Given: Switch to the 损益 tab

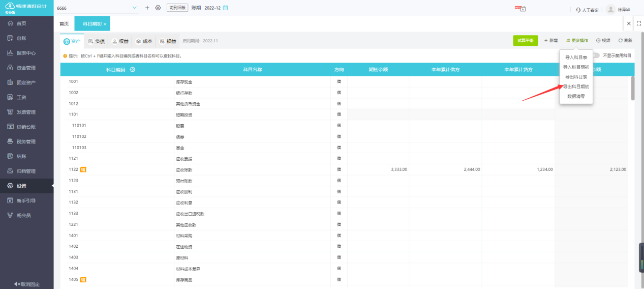Looking at the screenshot, I should coord(168,41).
